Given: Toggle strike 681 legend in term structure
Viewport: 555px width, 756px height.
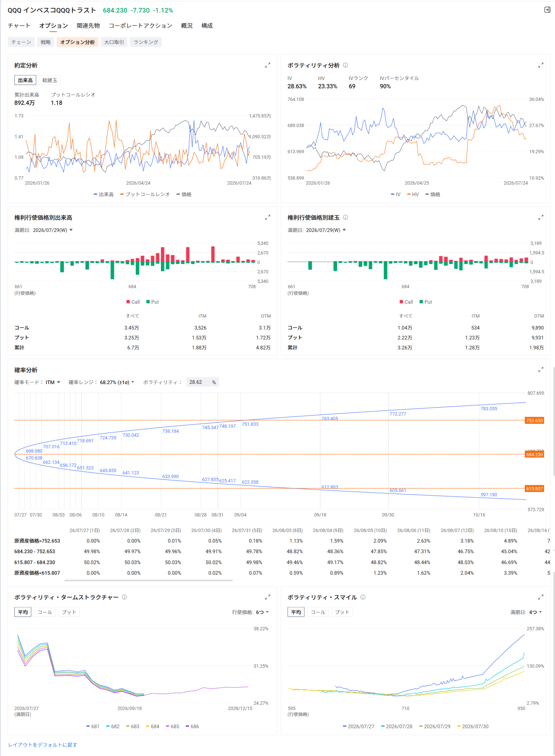Looking at the screenshot, I should [93, 727].
